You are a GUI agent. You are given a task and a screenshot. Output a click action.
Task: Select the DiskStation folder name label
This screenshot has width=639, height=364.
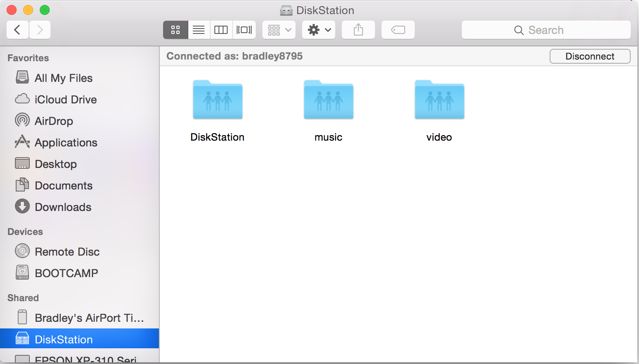point(217,137)
